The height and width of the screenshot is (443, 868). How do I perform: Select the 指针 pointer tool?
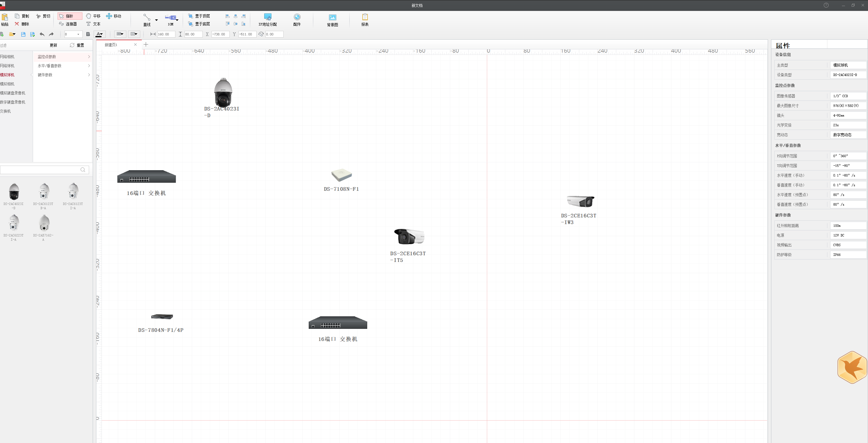[69, 16]
